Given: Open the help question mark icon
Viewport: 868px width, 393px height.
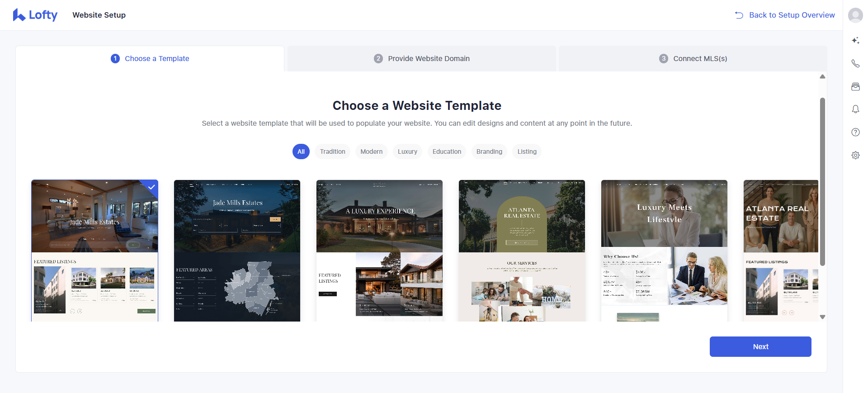Looking at the screenshot, I should coord(855,132).
